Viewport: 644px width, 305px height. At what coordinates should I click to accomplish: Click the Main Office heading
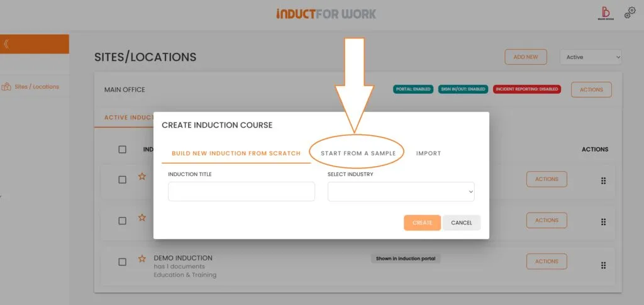click(x=125, y=89)
